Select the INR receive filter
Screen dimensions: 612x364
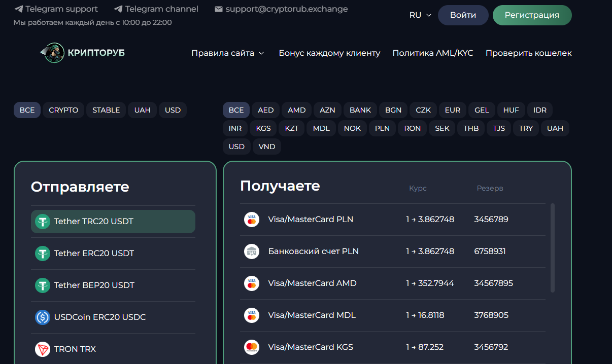[x=235, y=128]
